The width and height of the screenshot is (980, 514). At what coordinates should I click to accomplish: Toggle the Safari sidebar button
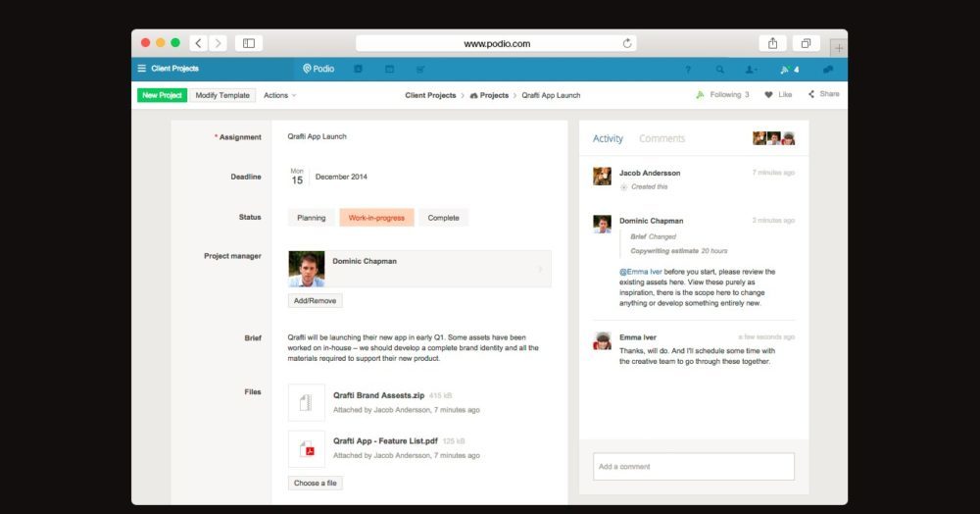[x=249, y=43]
